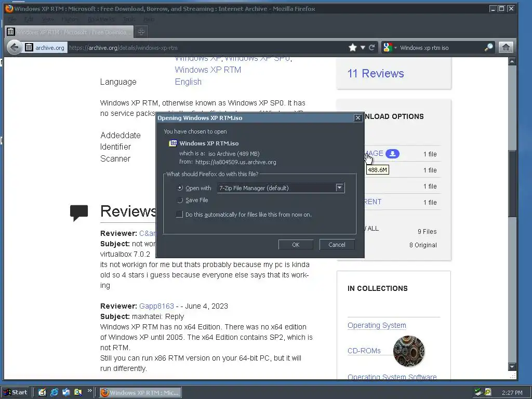Select the Windows XP RTM browser tab
Image resolution: width=532 pixels, height=399 pixels.
[x=69, y=32]
